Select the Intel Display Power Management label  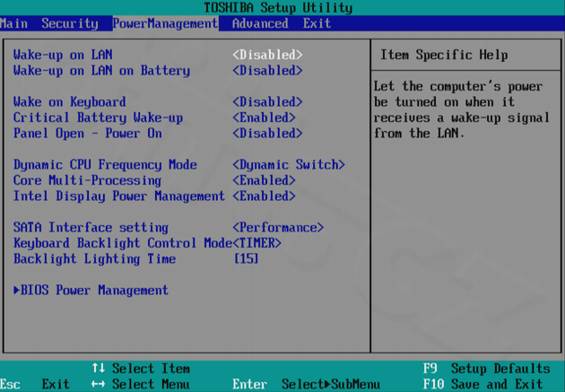coord(119,196)
